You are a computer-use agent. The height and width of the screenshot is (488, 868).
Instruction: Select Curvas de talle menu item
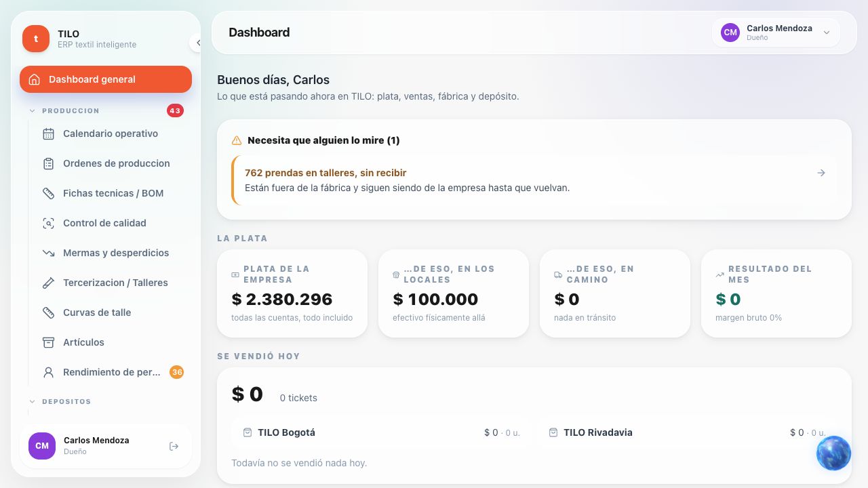pos(111,312)
